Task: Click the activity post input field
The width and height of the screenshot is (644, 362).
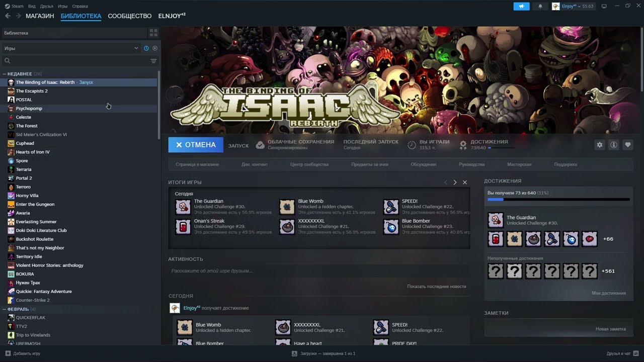Action: 319,271
